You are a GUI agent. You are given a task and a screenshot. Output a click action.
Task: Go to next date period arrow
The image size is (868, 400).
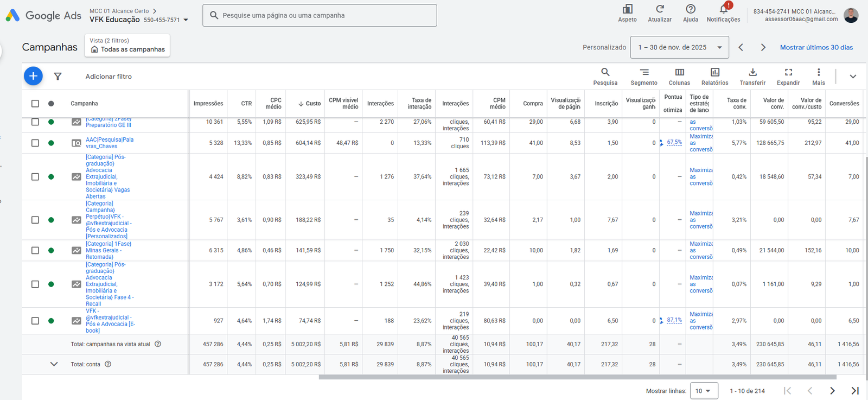tap(763, 47)
